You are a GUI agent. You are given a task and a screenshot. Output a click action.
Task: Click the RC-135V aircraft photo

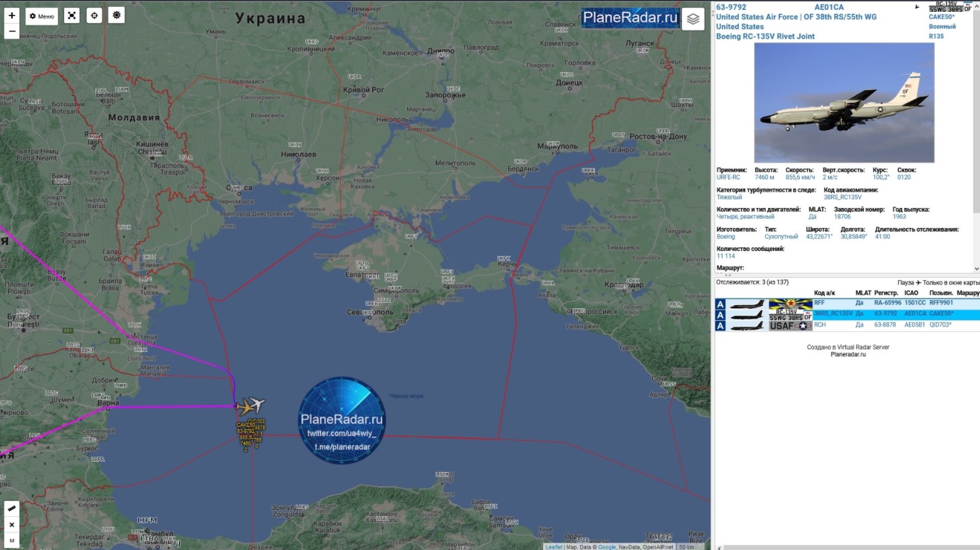[844, 103]
